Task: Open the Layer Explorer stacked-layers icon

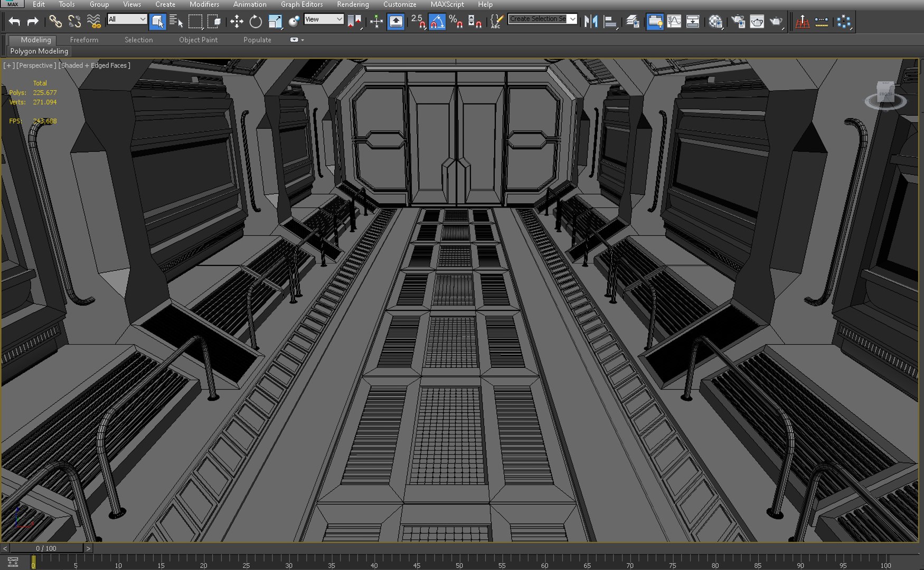Action: [633, 22]
